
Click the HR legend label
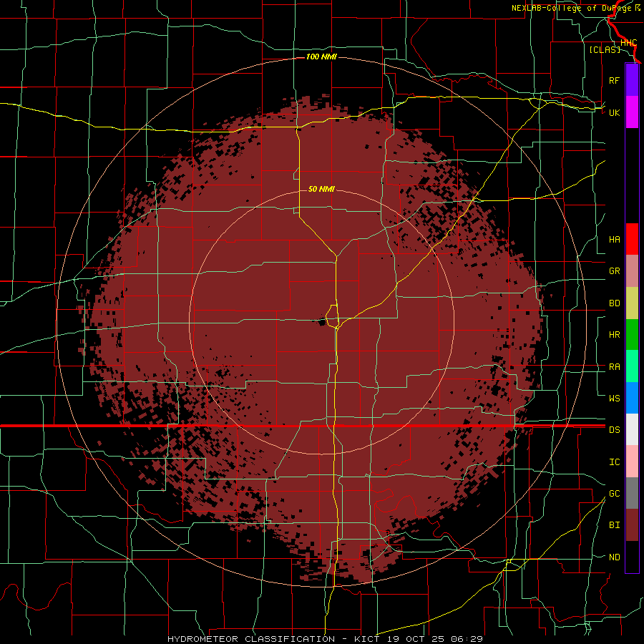coord(614,335)
